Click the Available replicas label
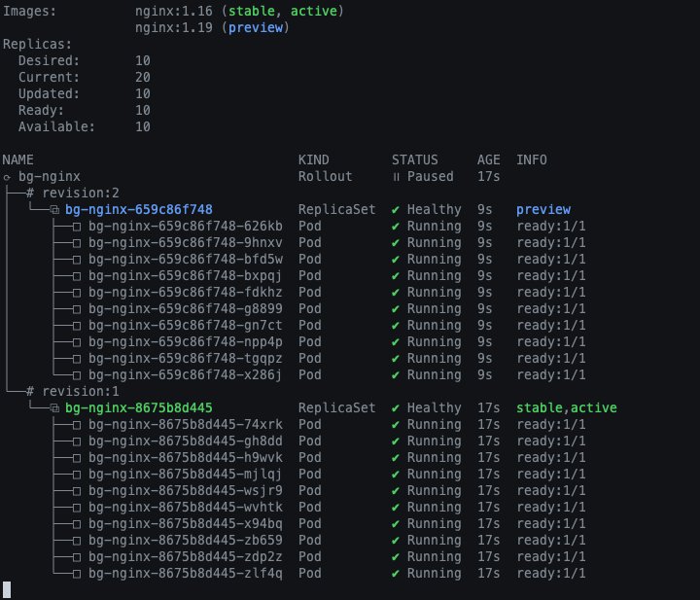The width and height of the screenshot is (700, 600). [x=56, y=126]
